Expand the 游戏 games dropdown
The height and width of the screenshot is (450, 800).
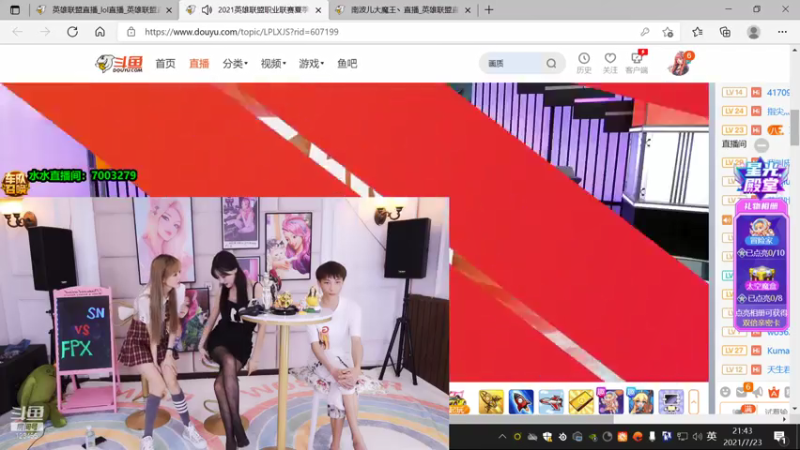[x=311, y=63]
